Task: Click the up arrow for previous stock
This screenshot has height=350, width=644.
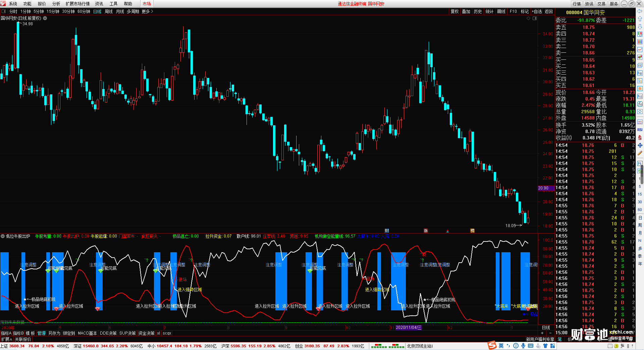Action: coord(640,19)
